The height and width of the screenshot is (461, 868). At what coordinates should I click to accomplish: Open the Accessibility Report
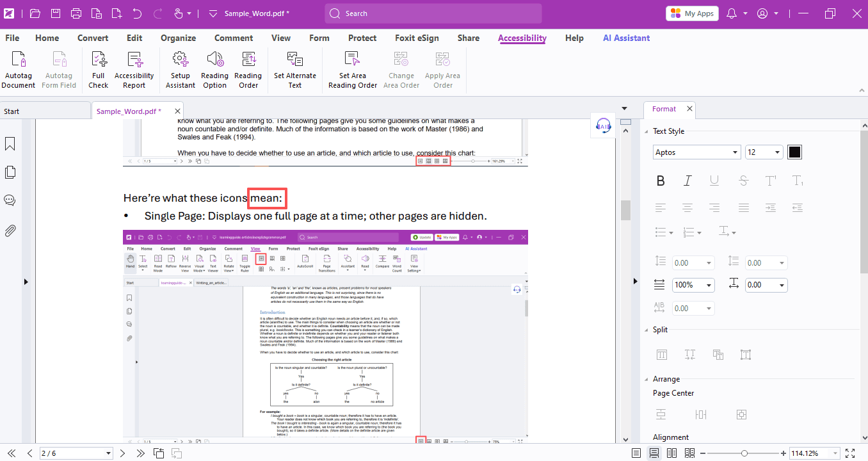tap(134, 70)
